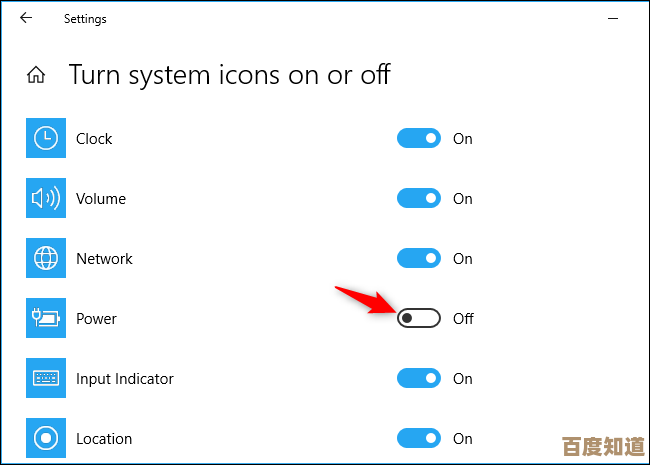
Task: Go to Settings home via house icon
Action: (37, 75)
